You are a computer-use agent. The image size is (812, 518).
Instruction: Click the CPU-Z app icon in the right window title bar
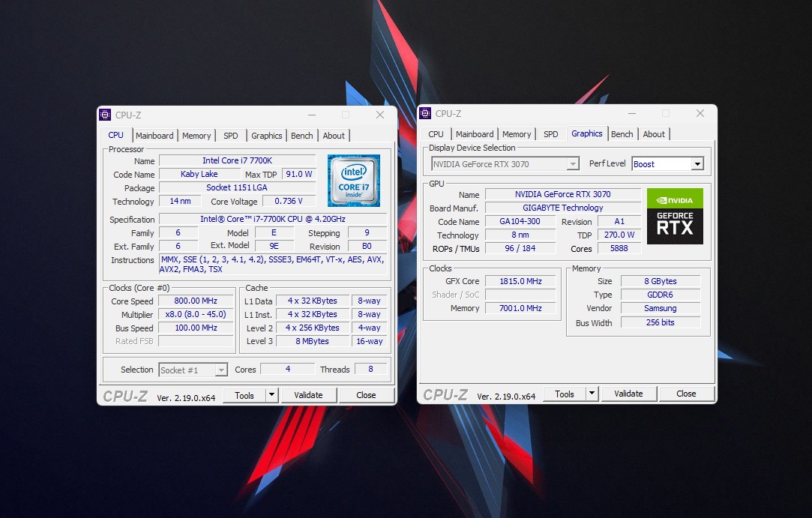click(x=425, y=113)
